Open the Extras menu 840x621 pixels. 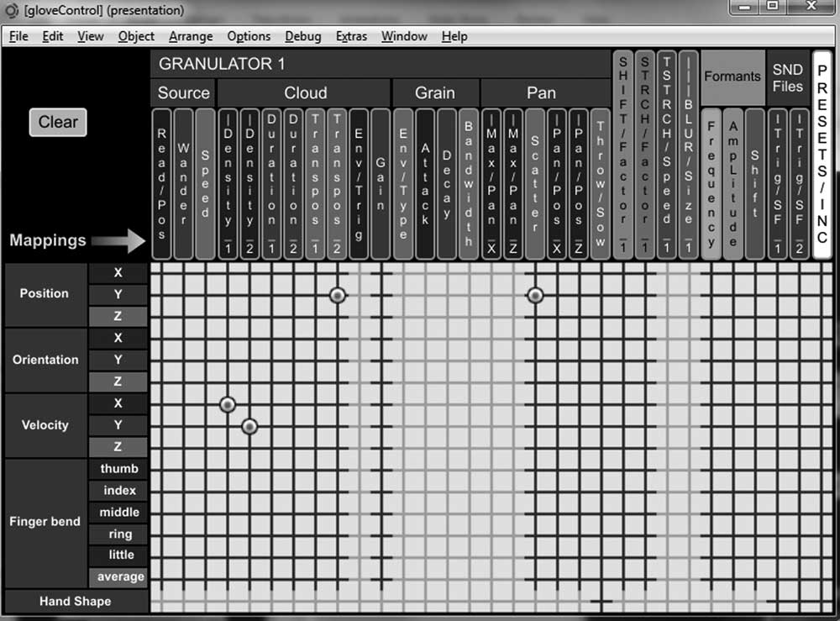[351, 36]
